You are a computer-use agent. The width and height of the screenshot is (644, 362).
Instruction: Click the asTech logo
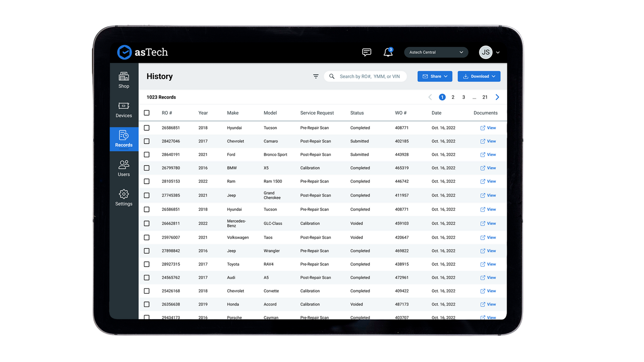pyautogui.click(x=142, y=52)
